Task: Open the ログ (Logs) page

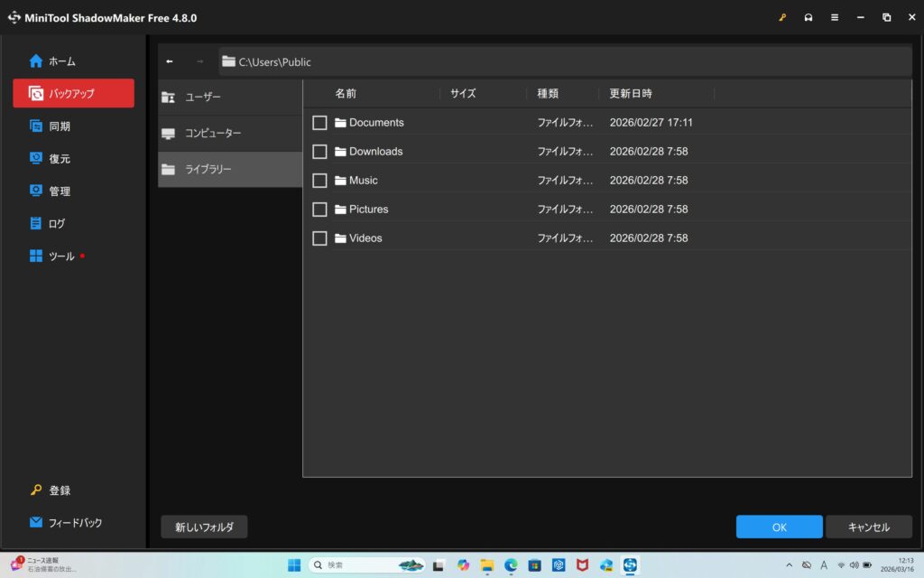Action: click(56, 224)
